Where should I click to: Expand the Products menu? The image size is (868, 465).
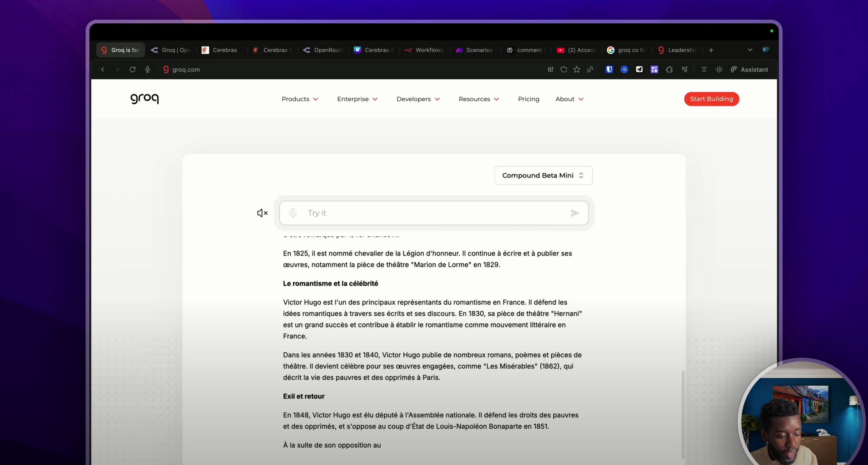tap(300, 99)
